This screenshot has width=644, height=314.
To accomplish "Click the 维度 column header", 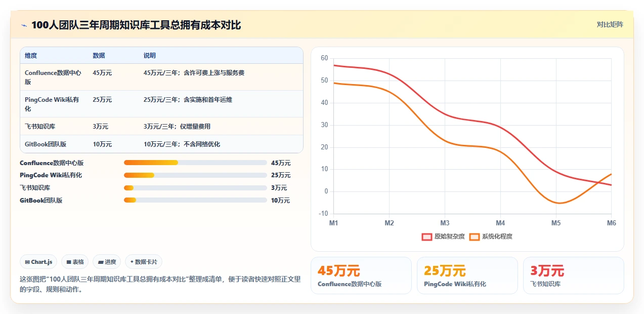I will [x=31, y=56].
